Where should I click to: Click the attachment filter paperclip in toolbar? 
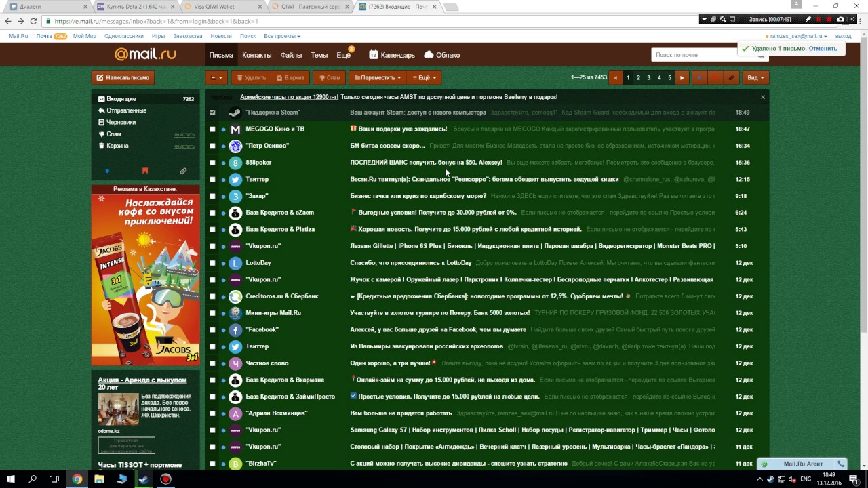(731, 77)
